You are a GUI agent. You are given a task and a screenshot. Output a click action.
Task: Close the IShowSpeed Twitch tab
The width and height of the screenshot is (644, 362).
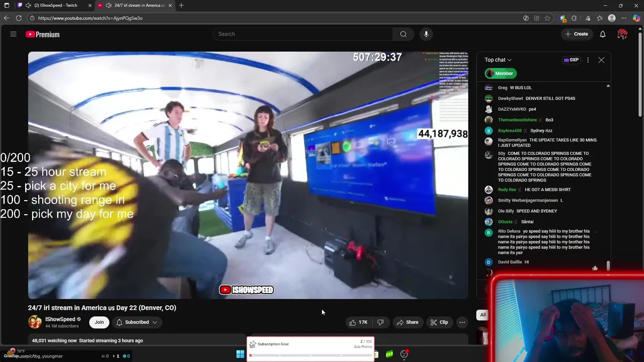coord(90,5)
